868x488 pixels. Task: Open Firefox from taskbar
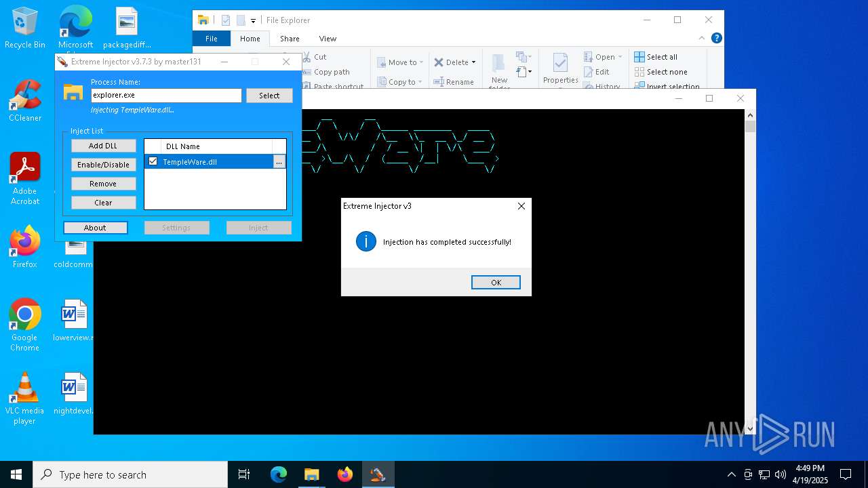[x=345, y=474]
